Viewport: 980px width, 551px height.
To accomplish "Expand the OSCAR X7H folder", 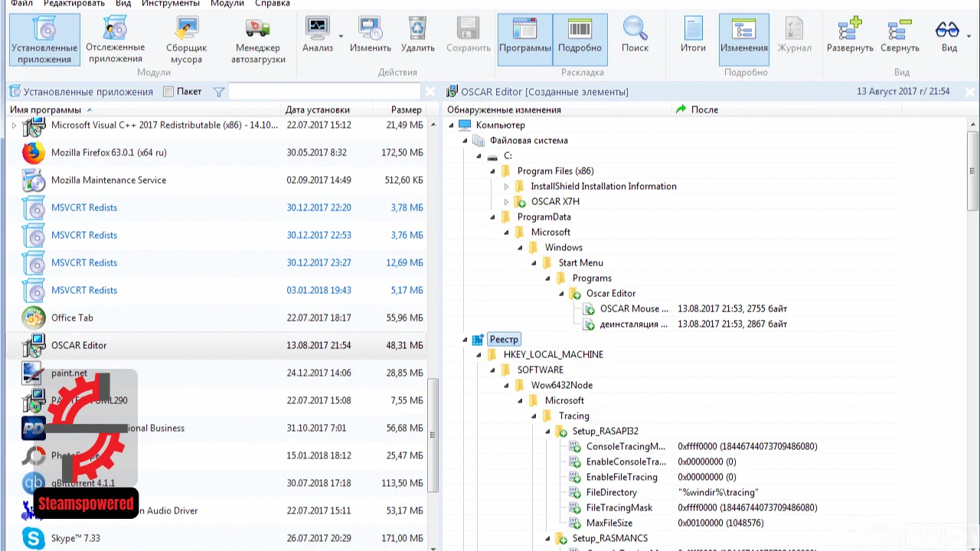I will [x=506, y=201].
